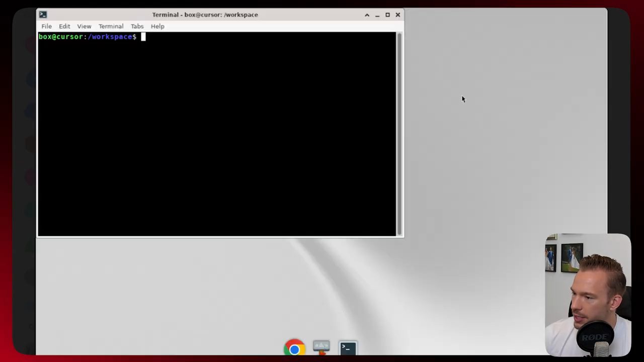Click the box@cursor:/workspace$ prompt line
This screenshot has height=362, width=644.
[88, 37]
